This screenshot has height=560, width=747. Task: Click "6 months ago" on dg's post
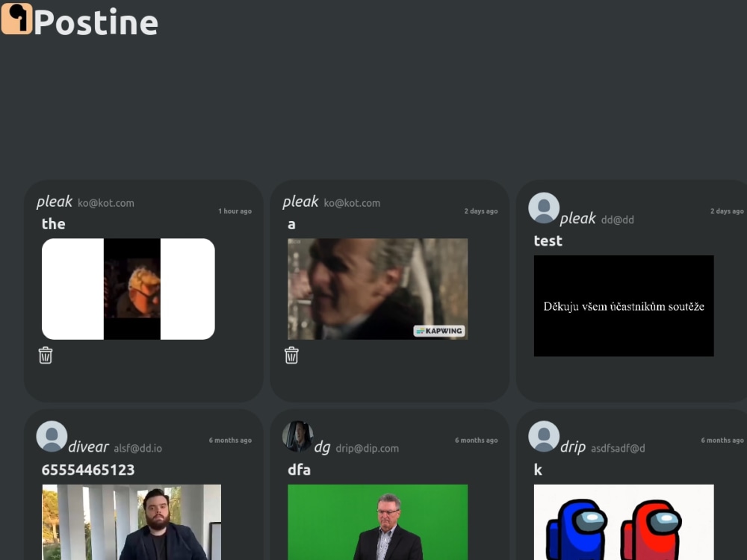477,440
